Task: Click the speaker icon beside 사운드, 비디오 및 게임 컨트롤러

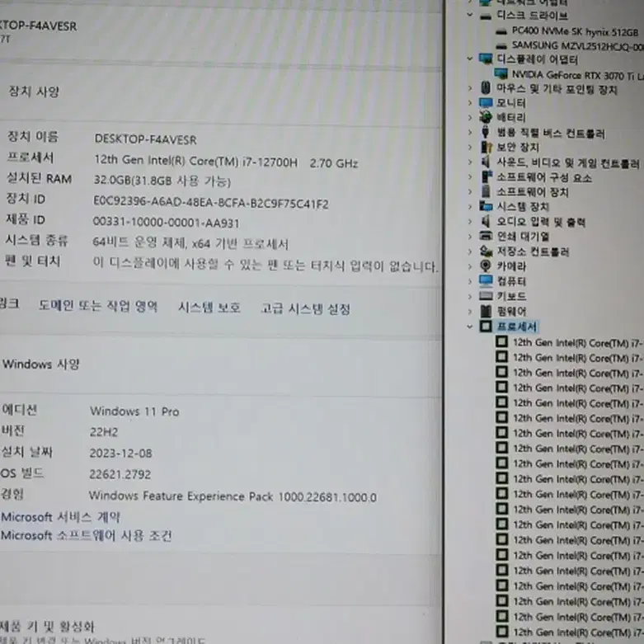Action: pos(486,162)
